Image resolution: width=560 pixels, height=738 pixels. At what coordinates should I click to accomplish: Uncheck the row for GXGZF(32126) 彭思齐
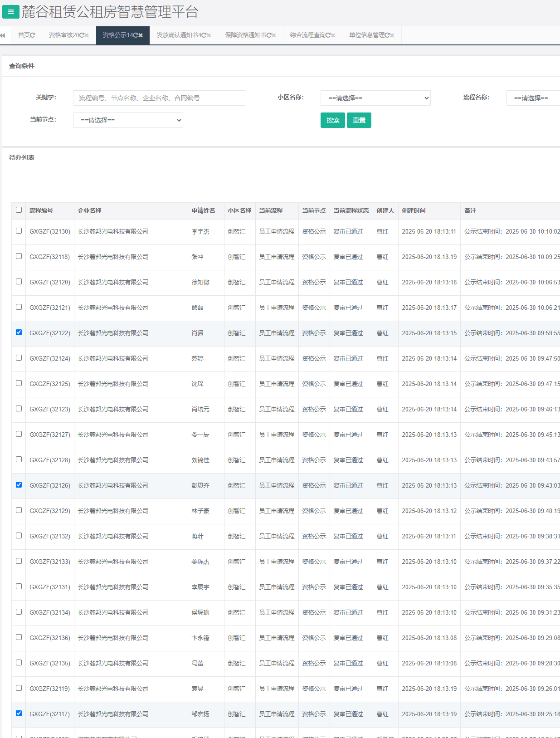click(19, 485)
